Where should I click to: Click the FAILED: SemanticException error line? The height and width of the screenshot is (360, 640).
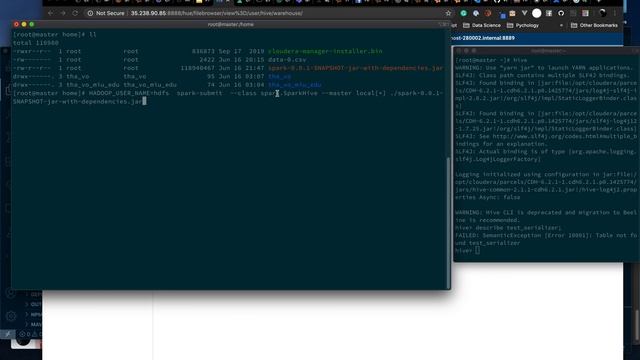(x=546, y=239)
